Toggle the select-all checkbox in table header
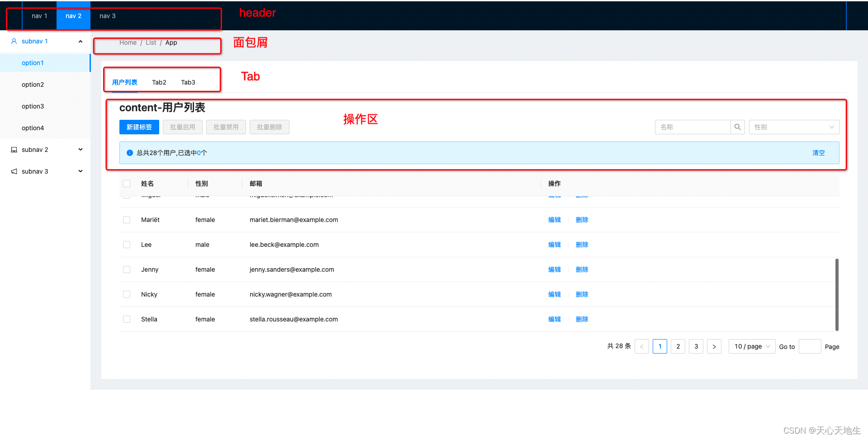This screenshot has width=868, height=439. (x=127, y=184)
